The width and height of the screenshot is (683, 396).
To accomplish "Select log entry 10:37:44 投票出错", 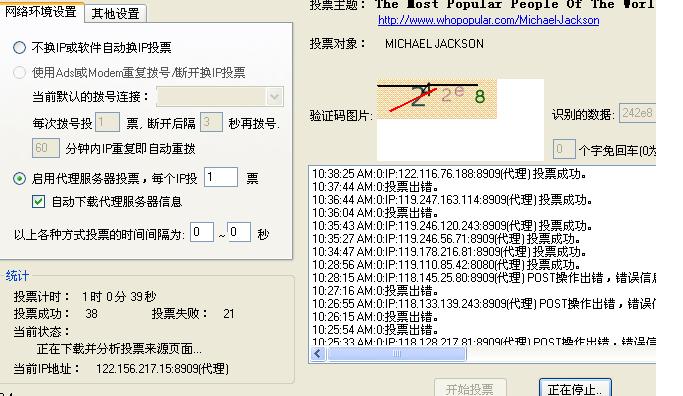I will click(375, 187).
